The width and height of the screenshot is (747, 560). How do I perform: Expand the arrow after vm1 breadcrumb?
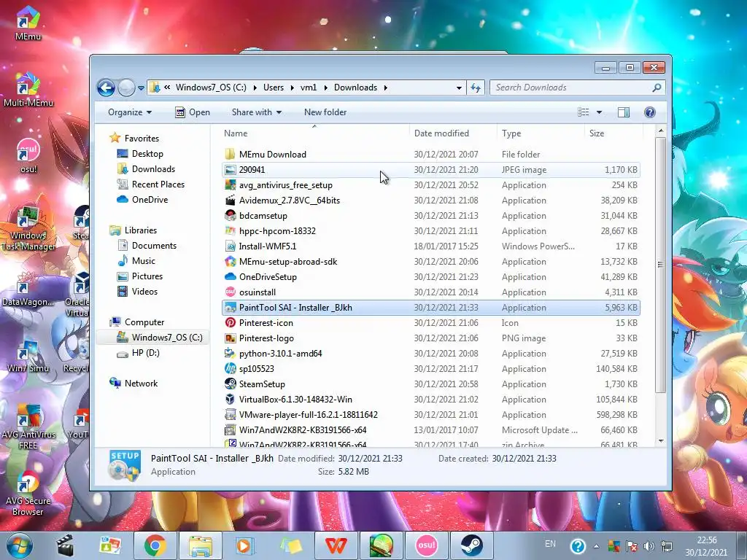[x=326, y=87]
